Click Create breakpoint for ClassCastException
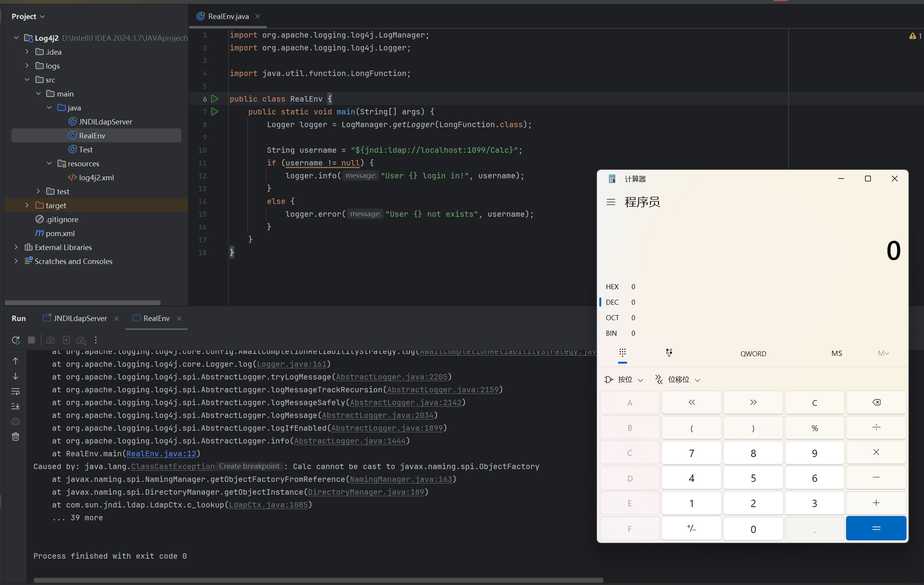 point(249,466)
